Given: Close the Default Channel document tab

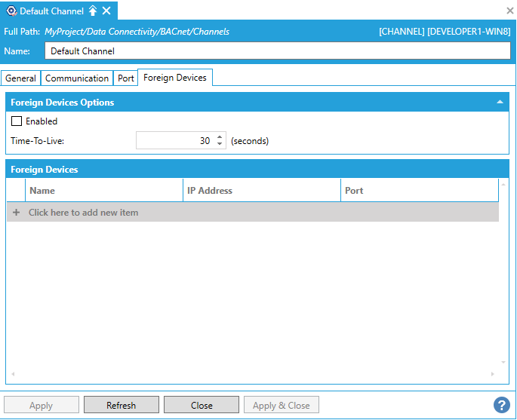Looking at the screenshot, I should coord(106,11).
